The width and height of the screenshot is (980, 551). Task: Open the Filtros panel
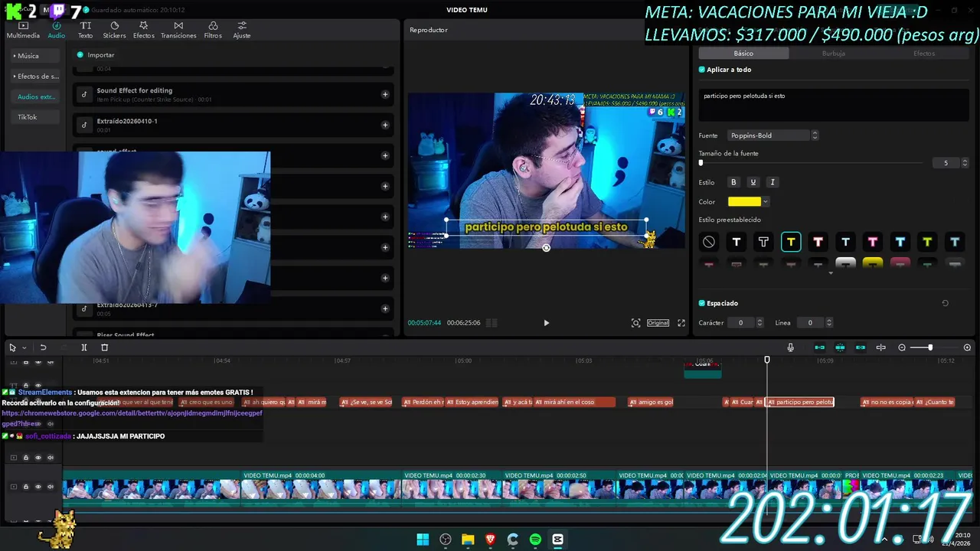pyautogui.click(x=213, y=30)
